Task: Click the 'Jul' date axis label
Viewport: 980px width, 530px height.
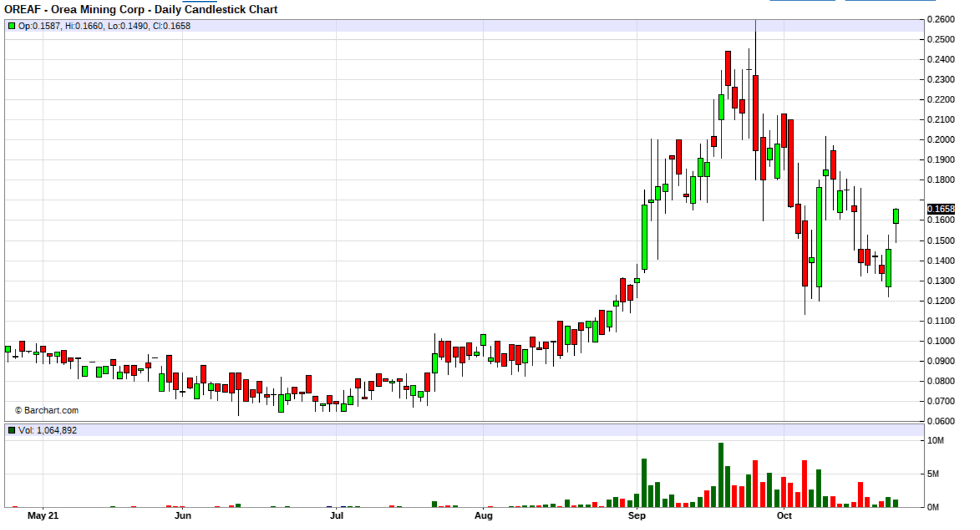Action: point(336,516)
